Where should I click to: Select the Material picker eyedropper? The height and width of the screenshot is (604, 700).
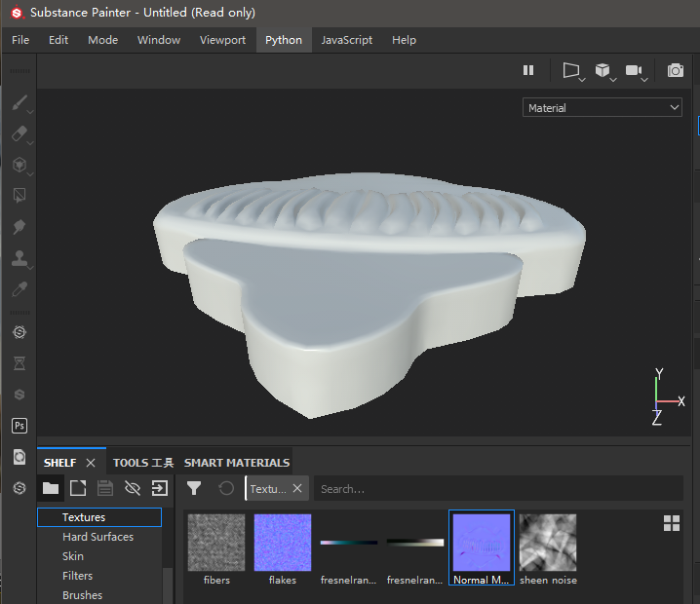pyautogui.click(x=19, y=289)
